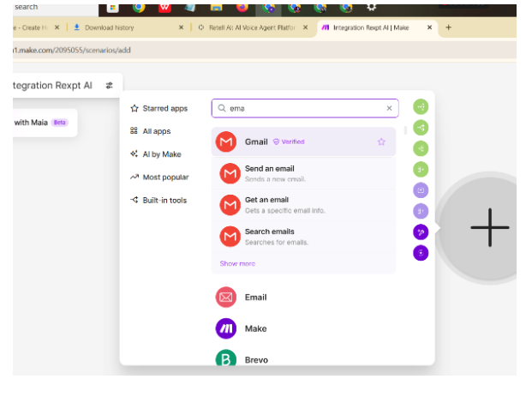This screenshot has height=397, width=532.
Task: Click the green Router fork icon
Action: click(x=421, y=128)
